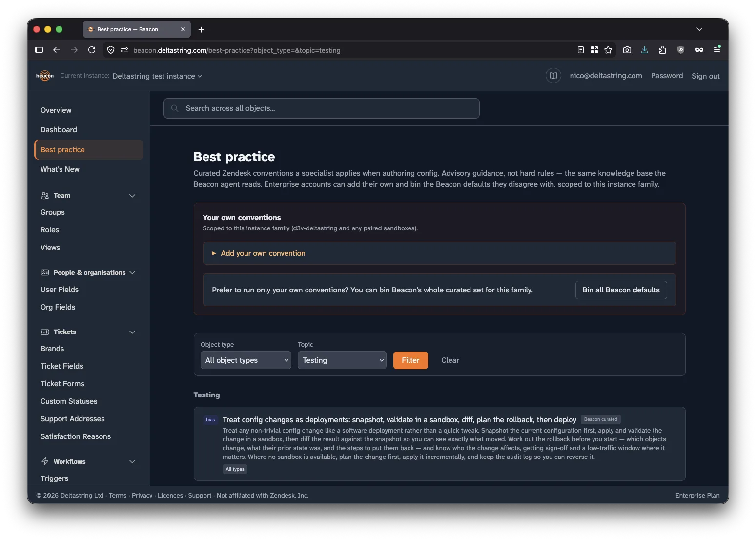Open Brands in the sidebar
This screenshot has width=756, height=540.
(x=52, y=349)
